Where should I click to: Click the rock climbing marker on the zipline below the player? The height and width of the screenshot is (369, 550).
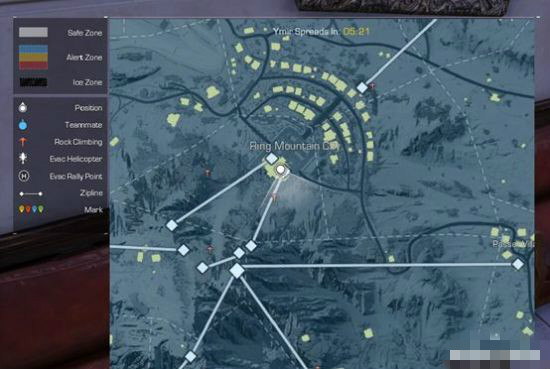tap(274, 197)
